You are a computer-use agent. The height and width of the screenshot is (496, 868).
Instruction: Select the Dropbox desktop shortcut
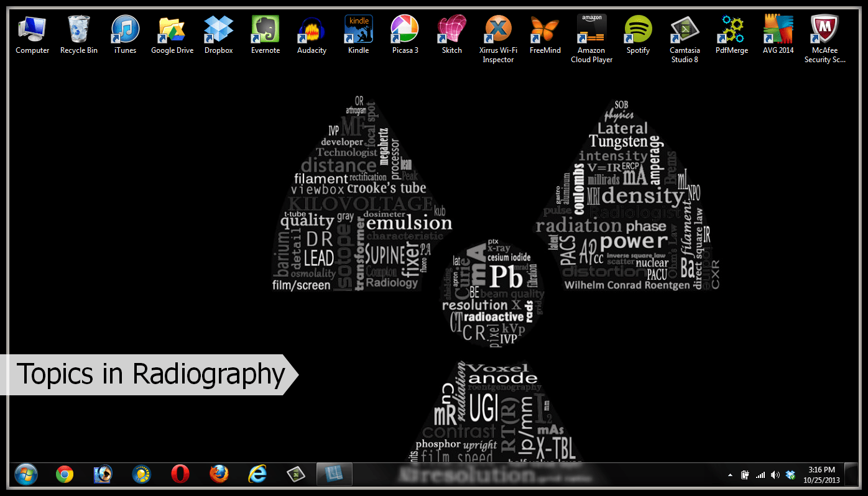(219, 34)
